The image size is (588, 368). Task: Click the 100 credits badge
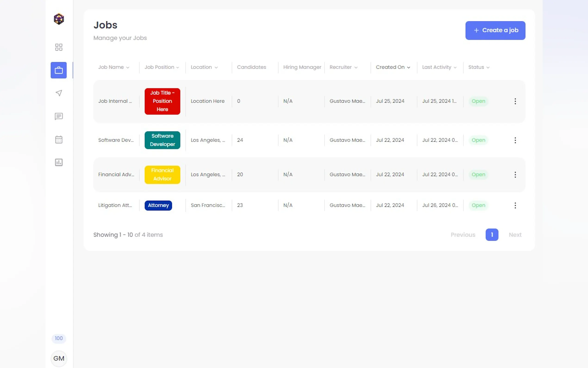pyautogui.click(x=59, y=338)
